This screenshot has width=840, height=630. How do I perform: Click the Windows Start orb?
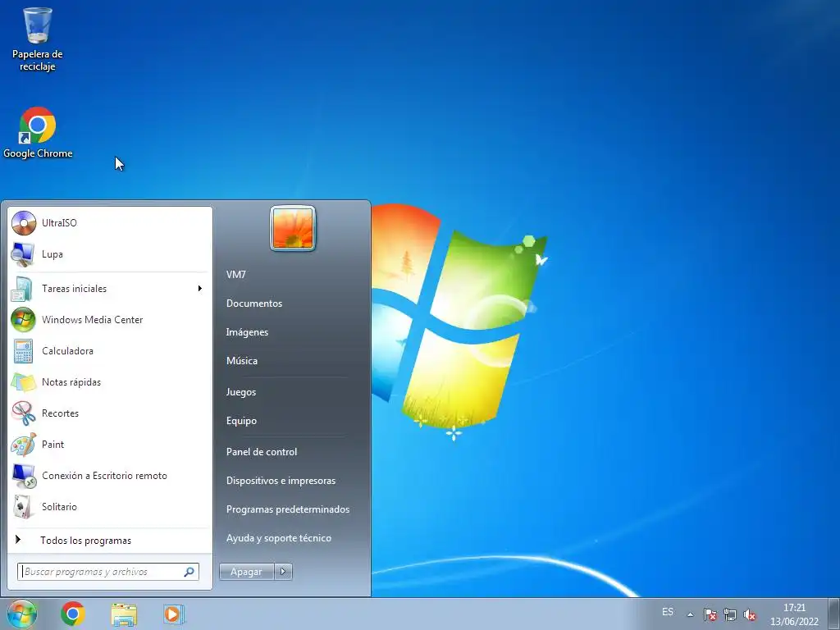point(22,614)
